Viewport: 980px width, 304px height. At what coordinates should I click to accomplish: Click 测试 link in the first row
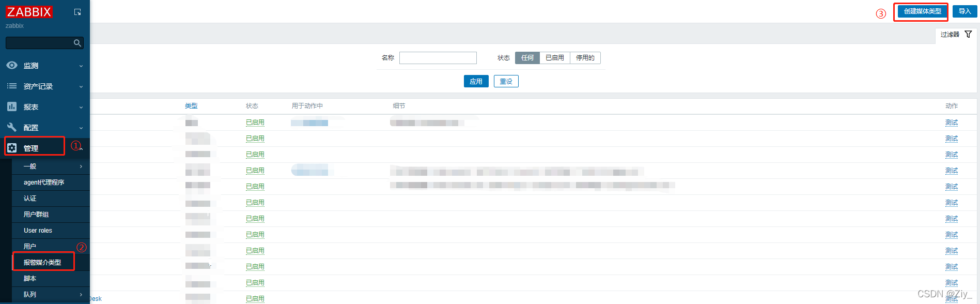pos(952,123)
